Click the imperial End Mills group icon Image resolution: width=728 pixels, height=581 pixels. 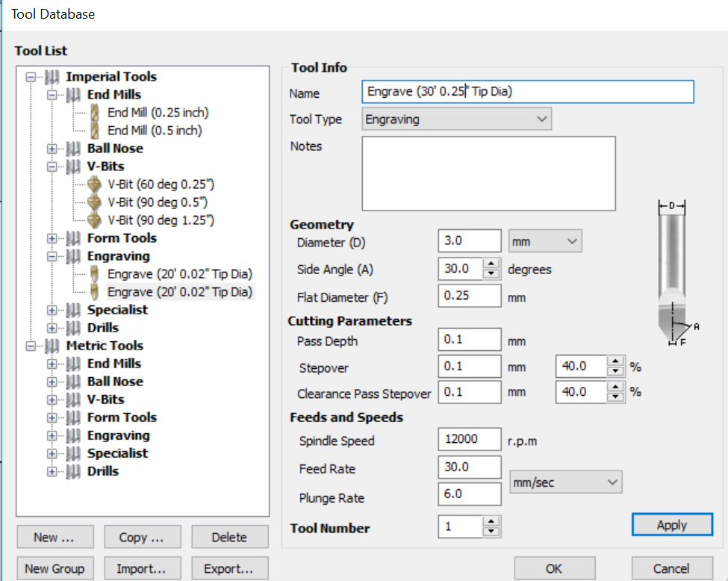click(x=73, y=95)
